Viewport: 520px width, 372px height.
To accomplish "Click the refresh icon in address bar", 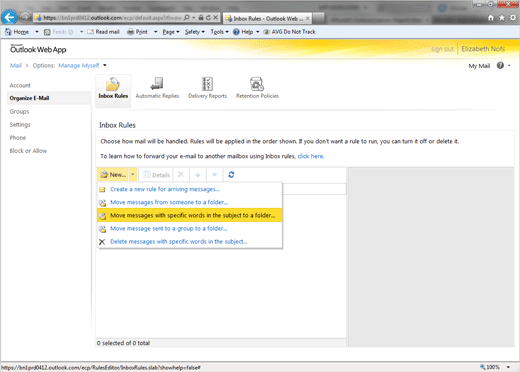I will [x=208, y=17].
